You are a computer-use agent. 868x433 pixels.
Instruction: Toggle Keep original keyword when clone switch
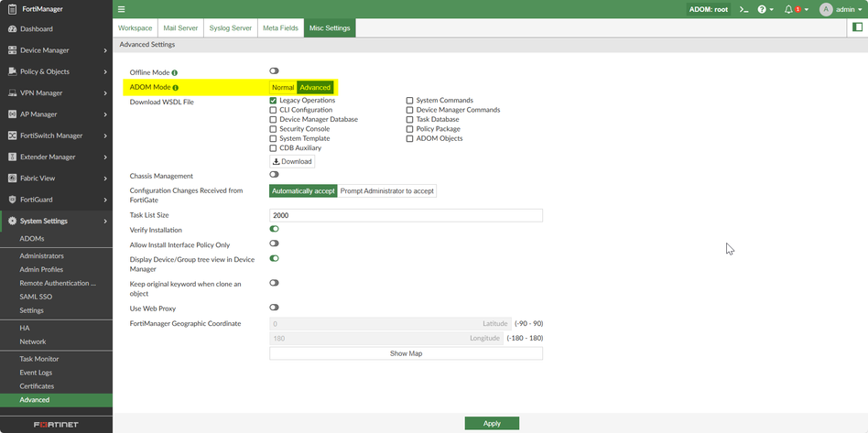(x=274, y=282)
